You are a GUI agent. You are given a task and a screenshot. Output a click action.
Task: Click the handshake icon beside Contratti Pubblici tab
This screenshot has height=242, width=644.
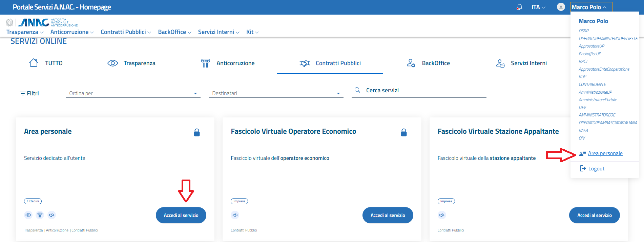305,63
